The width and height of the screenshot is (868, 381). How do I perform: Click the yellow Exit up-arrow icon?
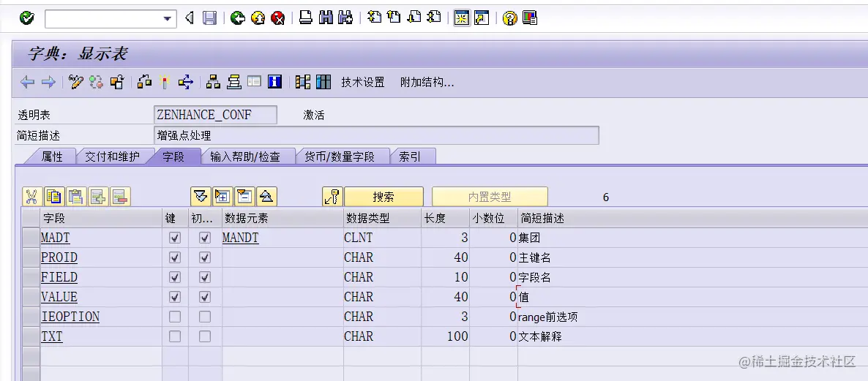tap(258, 18)
